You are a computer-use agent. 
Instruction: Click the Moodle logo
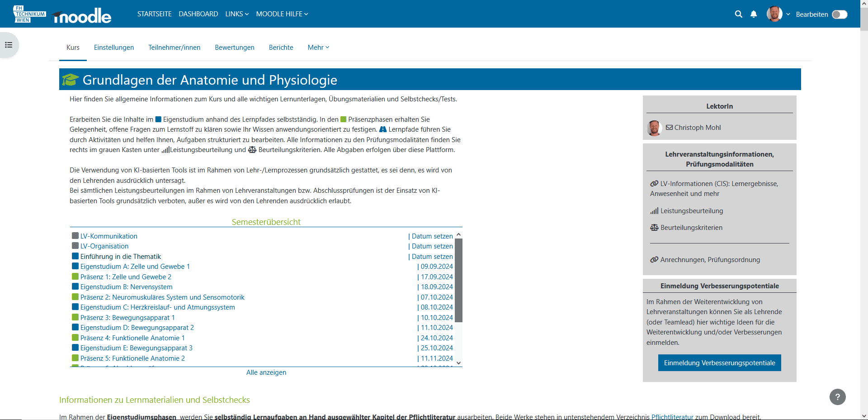point(82,16)
